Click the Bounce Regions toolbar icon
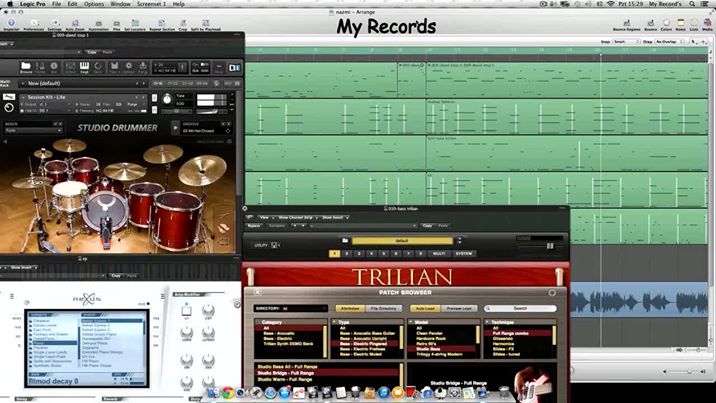The height and width of the screenshot is (403, 716). tap(626, 24)
